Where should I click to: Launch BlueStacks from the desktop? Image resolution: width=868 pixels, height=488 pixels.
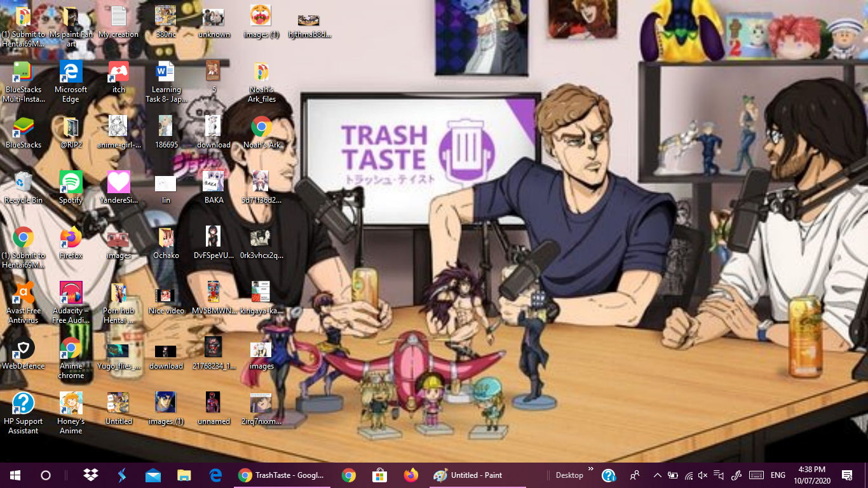[24, 127]
